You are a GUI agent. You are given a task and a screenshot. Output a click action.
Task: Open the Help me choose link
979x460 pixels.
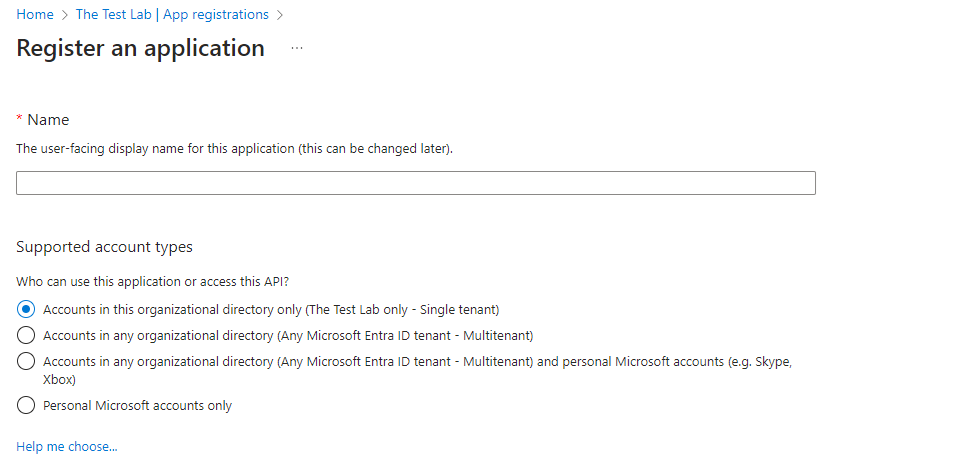coord(66,446)
